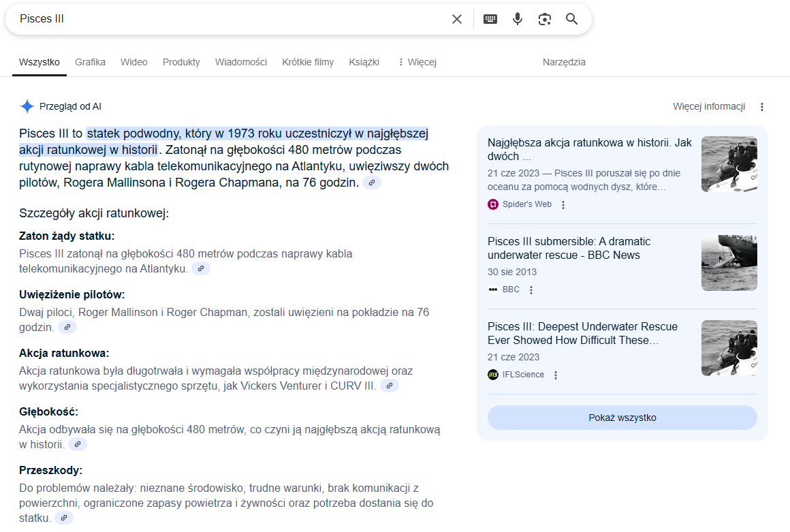Click the Spider's Web article thumbnail image
Image resolution: width=790 pixels, height=532 pixels.
click(729, 164)
